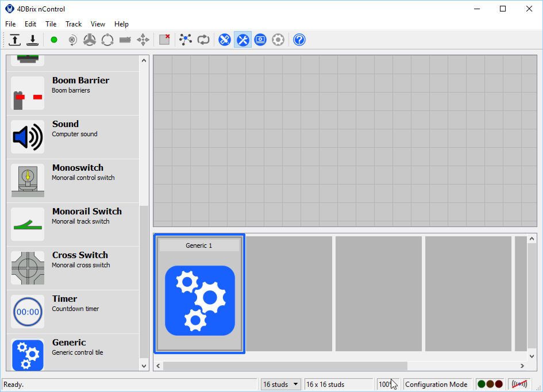
Task: Click the 'Monorail control switch' description
Action: 83,178
